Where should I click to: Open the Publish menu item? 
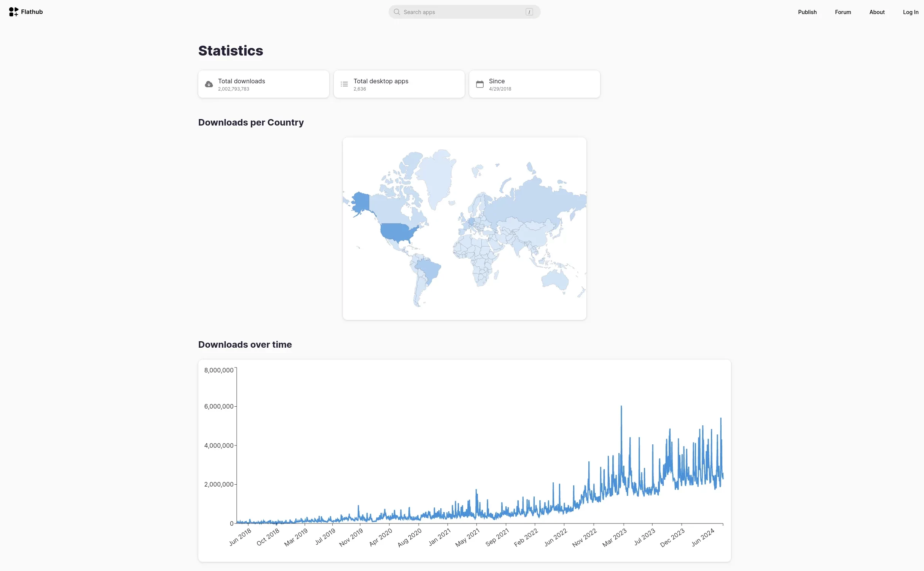(807, 12)
